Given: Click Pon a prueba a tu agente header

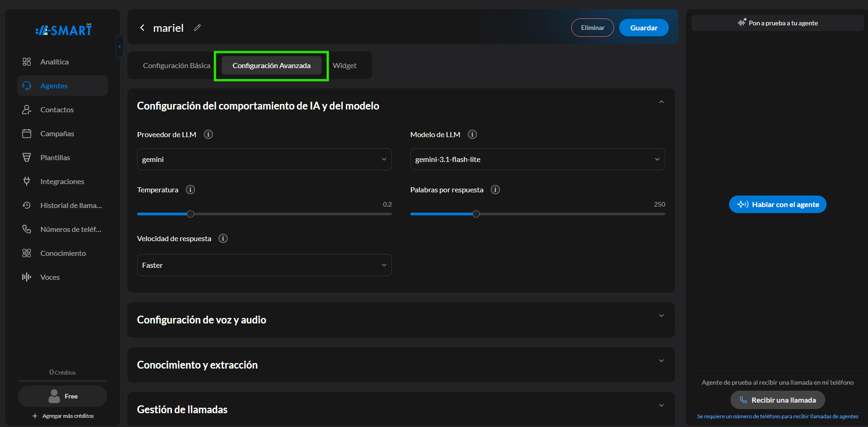Looking at the screenshot, I should [777, 23].
